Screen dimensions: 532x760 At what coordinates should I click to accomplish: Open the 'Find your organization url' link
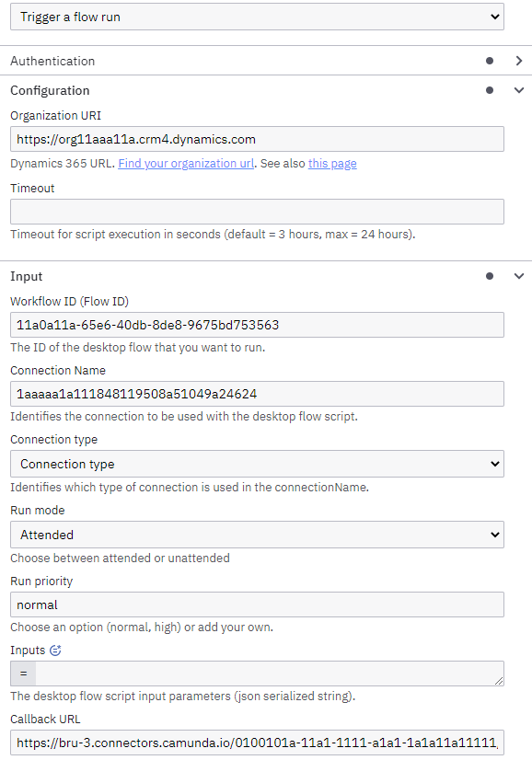[x=185, y=163]
